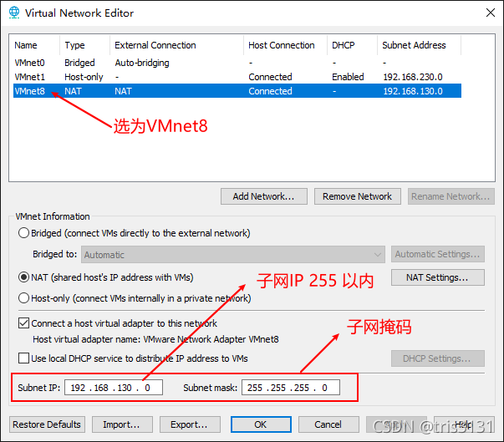Image resolution: width=504 pixels, height=442 pixels.
Task: Open NAT Settings
Action: (438, 277)
